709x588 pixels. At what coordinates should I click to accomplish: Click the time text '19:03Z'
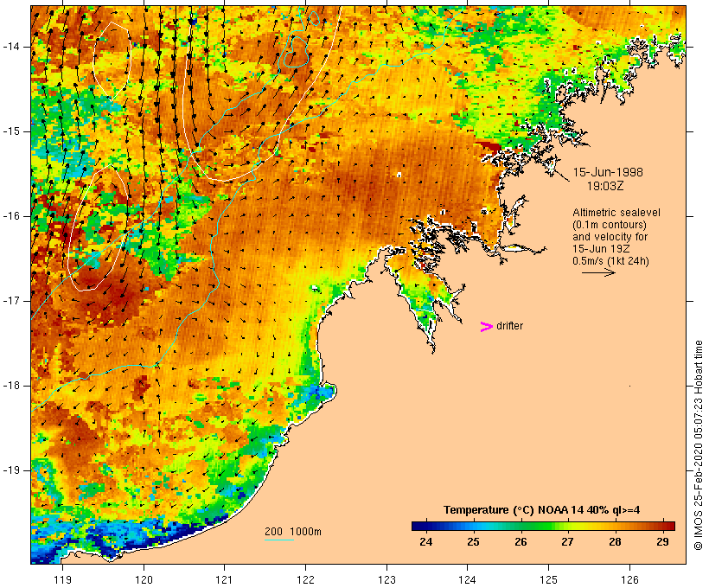pos(605,186)
